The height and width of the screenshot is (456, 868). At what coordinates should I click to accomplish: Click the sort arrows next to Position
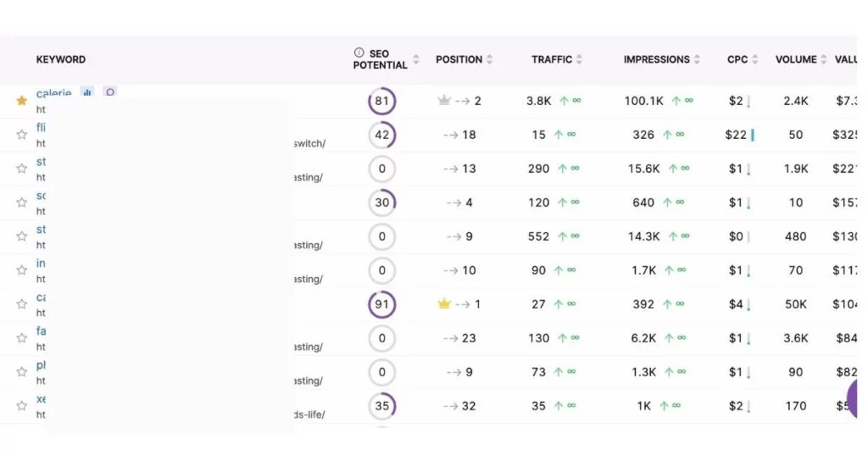pyautogui.click(x=489, y=60)
